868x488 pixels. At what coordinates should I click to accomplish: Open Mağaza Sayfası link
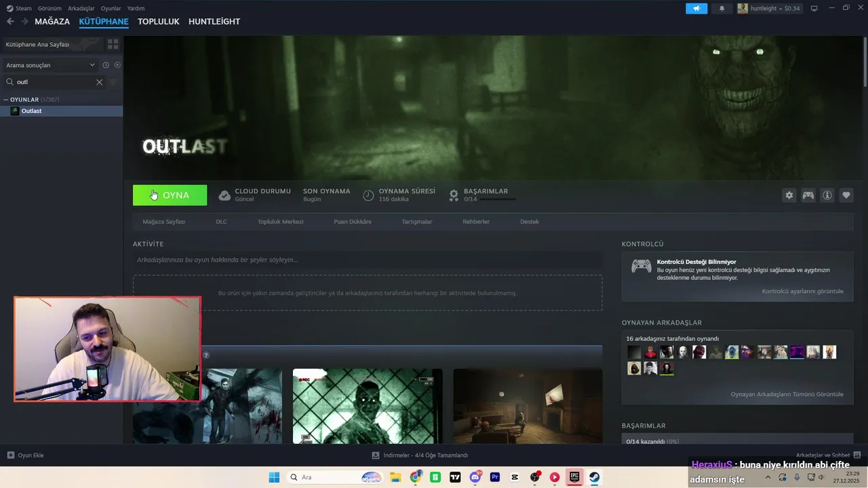point(164,222)
